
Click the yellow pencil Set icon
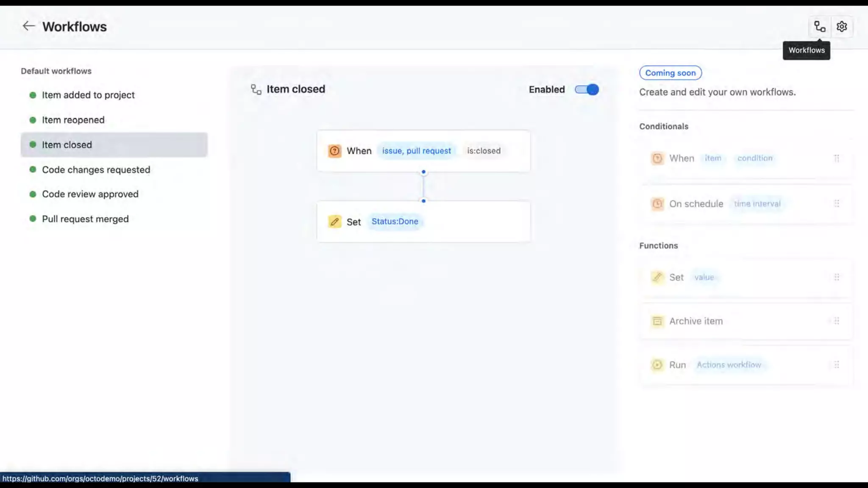click(334, 222)
